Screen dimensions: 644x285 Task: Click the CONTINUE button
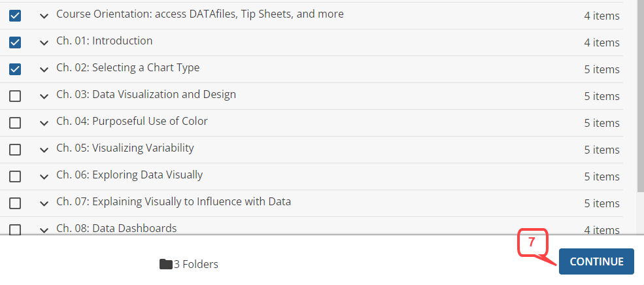(x=596, y=261)
